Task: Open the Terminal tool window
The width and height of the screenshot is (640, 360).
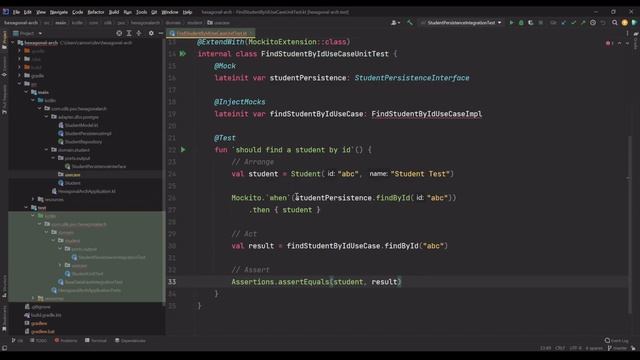Action: pos(96,340)
